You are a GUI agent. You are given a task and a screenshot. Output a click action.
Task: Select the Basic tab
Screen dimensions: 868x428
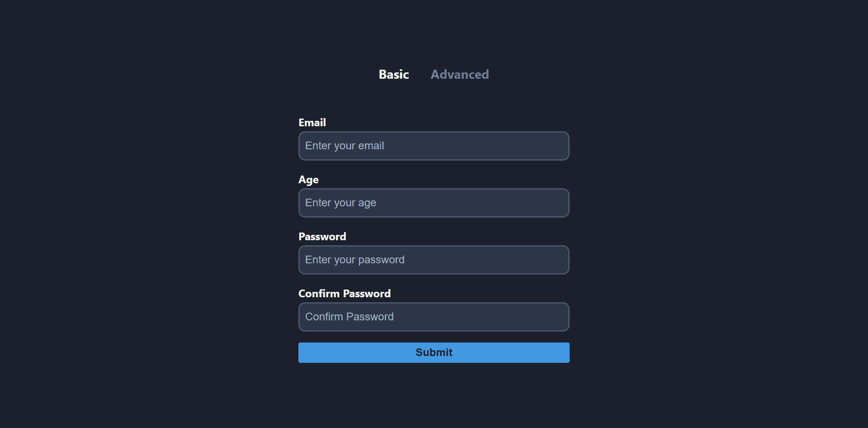394,74
